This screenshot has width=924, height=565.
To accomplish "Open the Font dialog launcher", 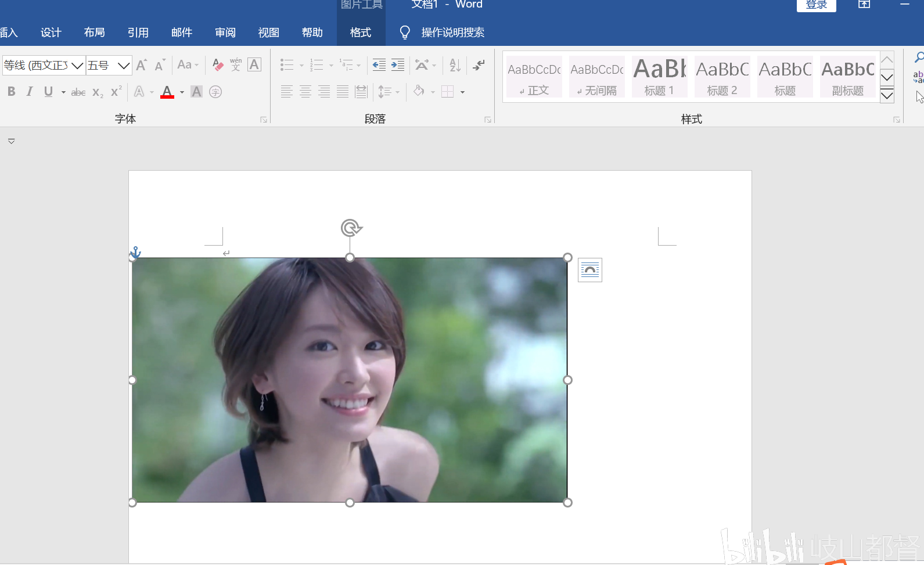I will tap(264, 120).
